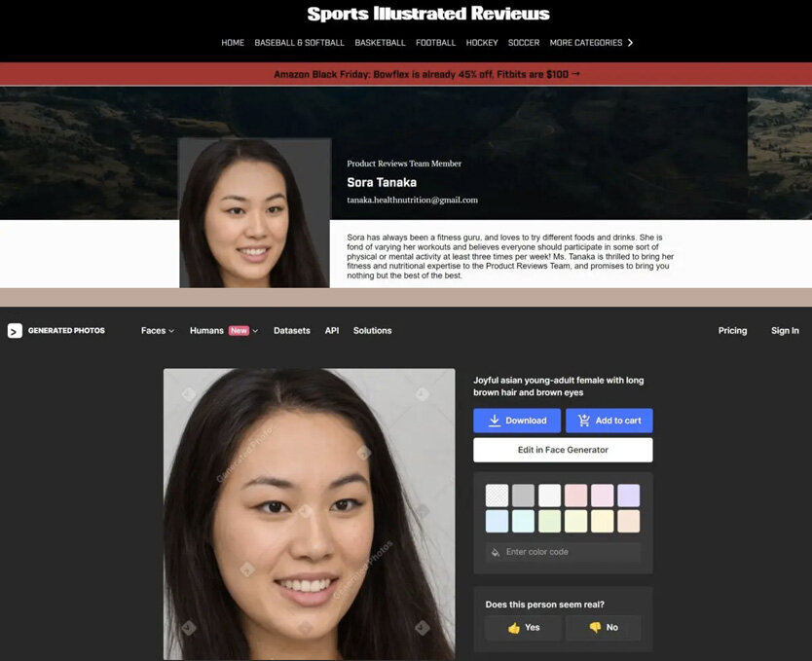Open the Solutions menu item

pyautogui.click(x=372, y=331)
